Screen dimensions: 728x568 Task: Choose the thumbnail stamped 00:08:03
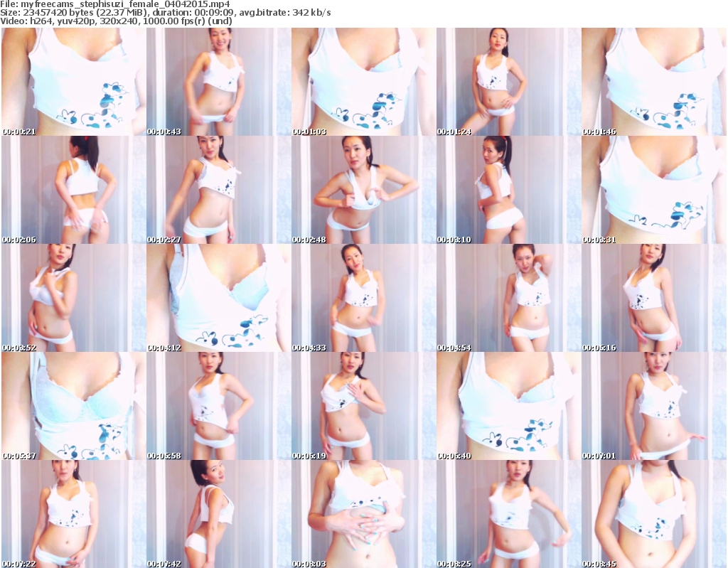(x=363, y=514)
